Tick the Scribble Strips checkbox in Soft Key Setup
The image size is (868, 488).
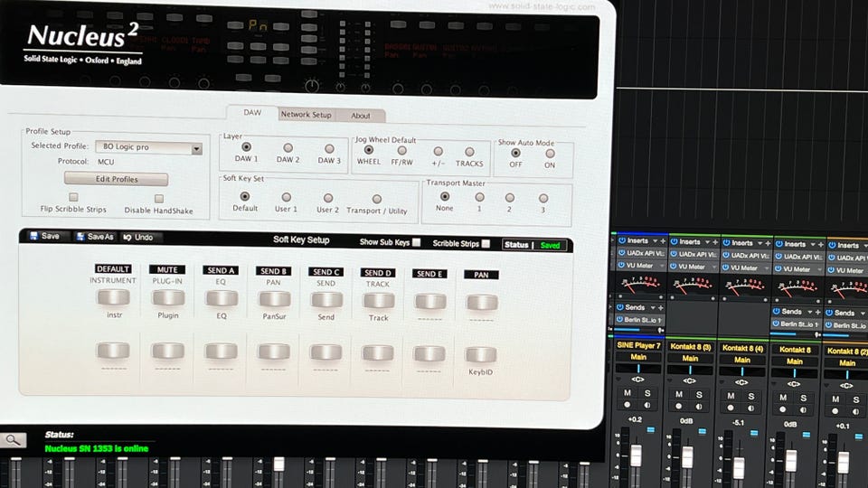tap(486, 243)
